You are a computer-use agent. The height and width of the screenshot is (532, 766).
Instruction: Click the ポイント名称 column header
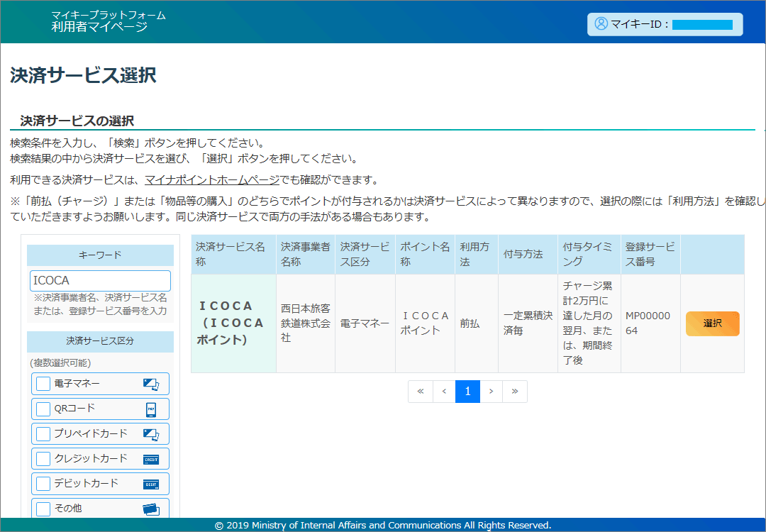425,255
